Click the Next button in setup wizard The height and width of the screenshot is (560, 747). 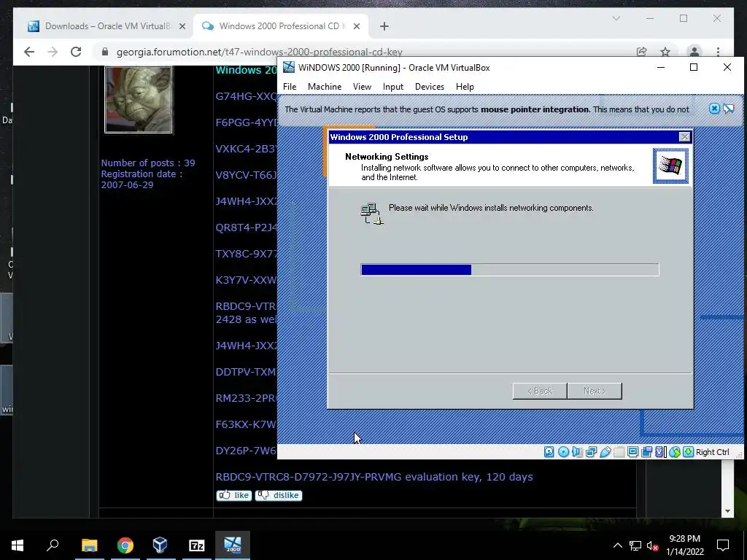click(x=595, y=391)
